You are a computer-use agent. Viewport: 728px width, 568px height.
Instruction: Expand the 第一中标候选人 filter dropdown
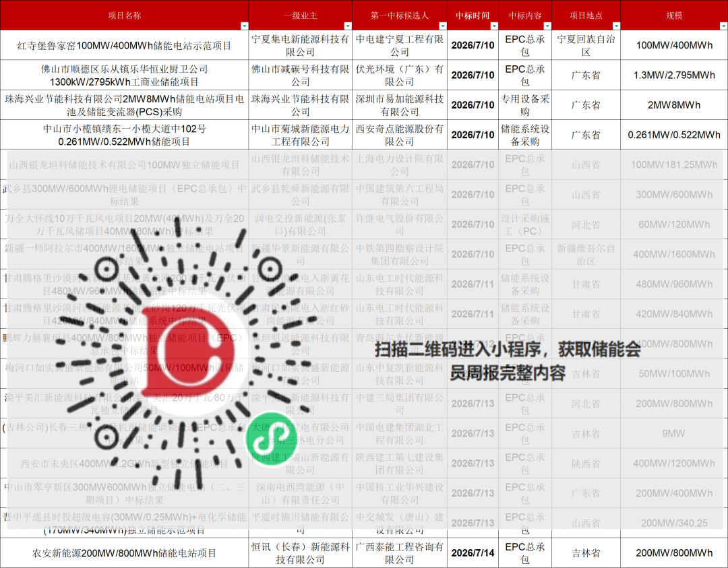443,26
